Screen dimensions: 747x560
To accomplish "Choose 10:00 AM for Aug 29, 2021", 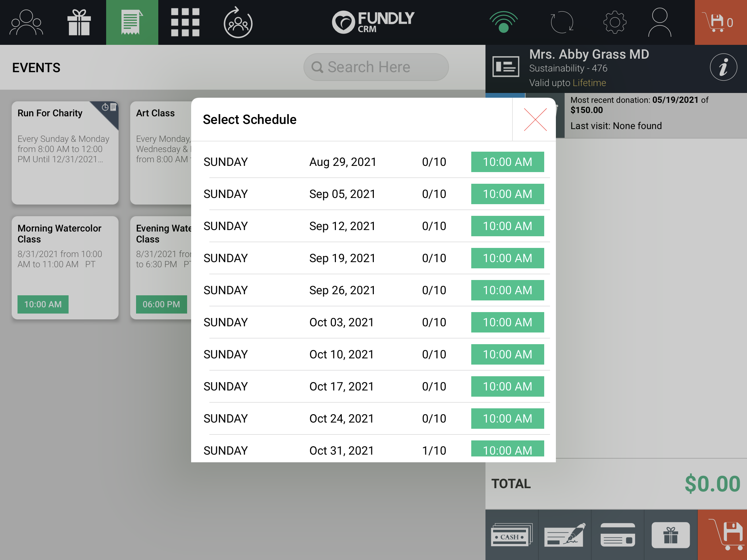I will pos(507,162).
